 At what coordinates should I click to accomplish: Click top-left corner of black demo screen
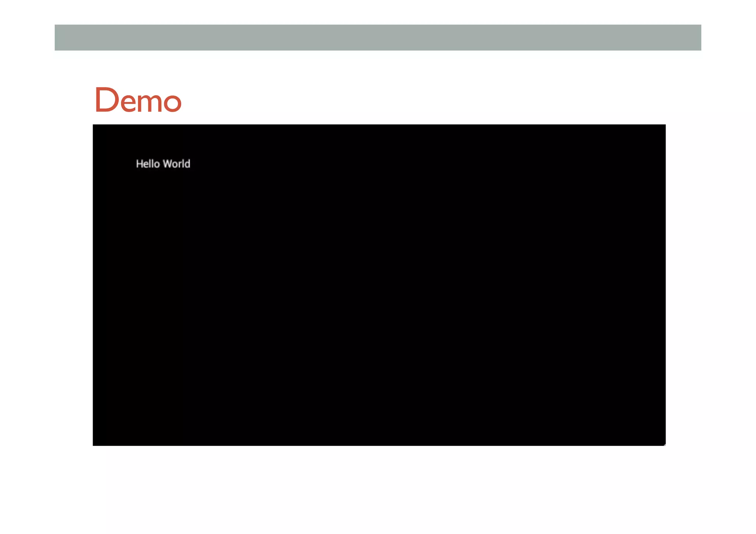(x=94, y=126)
